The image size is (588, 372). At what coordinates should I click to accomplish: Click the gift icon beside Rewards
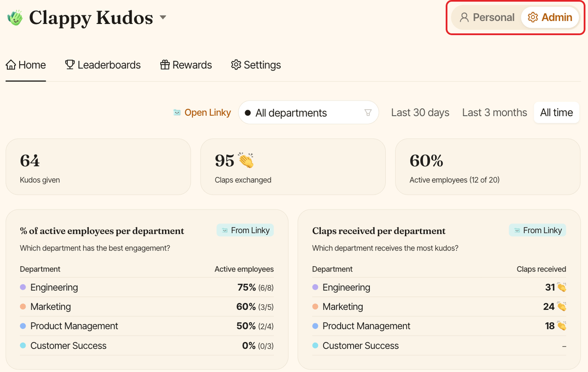[165, 65]
